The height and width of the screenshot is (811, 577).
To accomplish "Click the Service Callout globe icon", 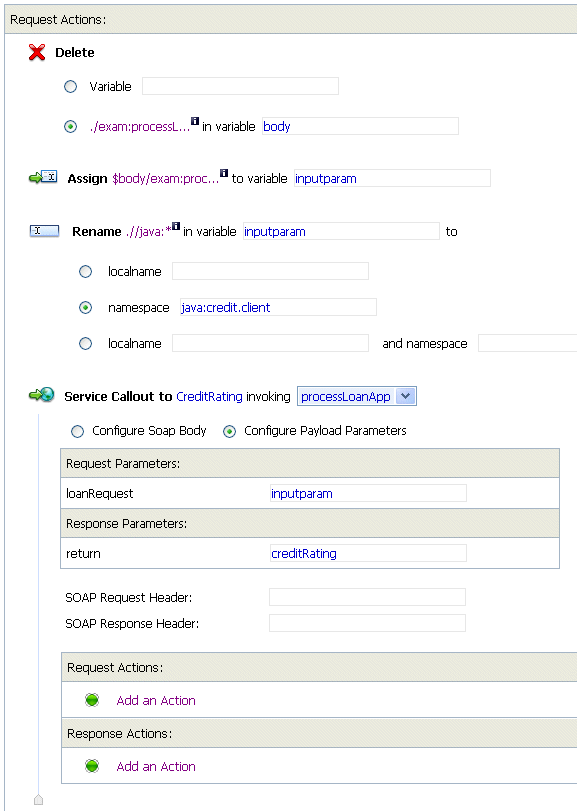I will point(42,395).
